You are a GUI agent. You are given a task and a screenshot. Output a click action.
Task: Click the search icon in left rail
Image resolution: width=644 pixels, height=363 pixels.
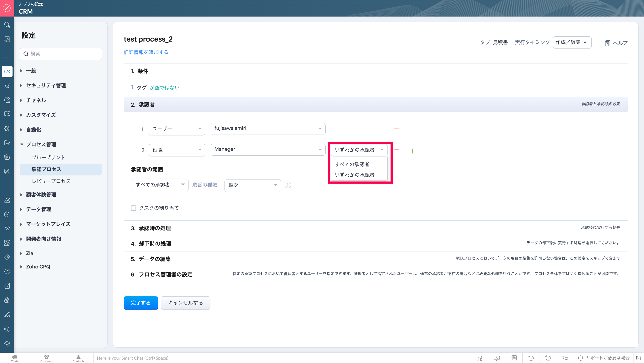pyautogui.click(x=7, y=25)
